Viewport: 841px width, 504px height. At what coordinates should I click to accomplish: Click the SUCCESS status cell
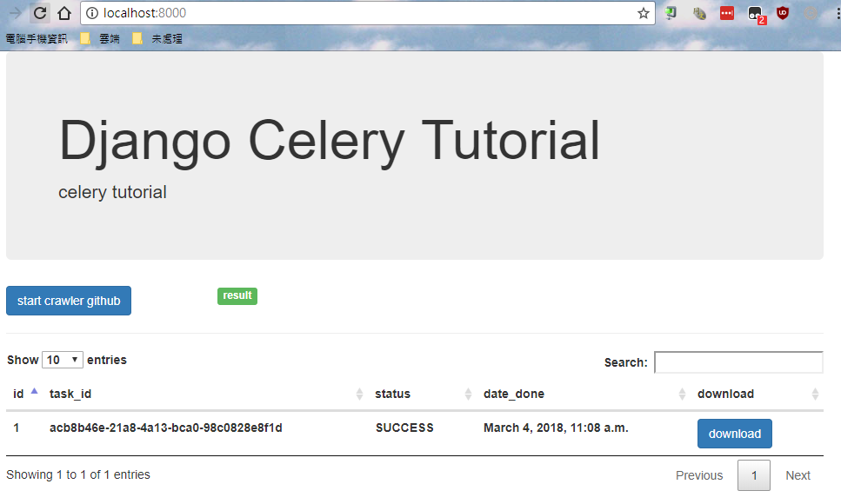pyautogui.click(x=404, y=428)
